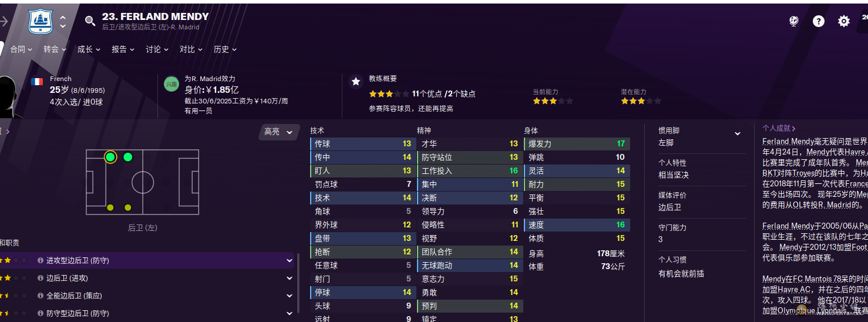The height and width of the screenshot is (322, 868).
Task: Select the lower left yellow position dot
Action: (110, 207)
